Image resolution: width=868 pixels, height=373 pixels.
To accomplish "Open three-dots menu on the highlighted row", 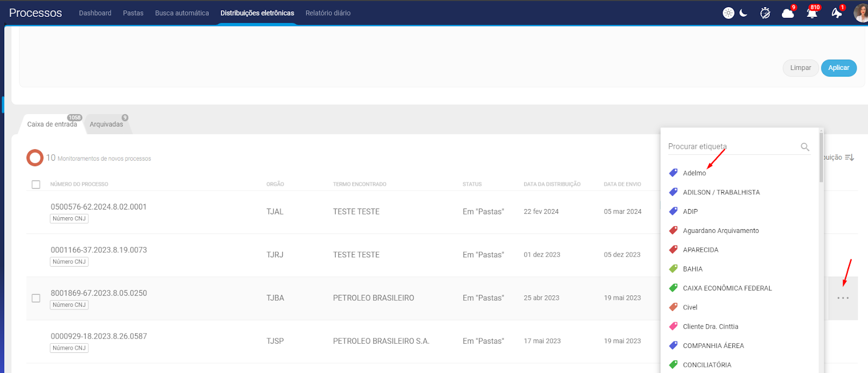I will coord(843,298).
